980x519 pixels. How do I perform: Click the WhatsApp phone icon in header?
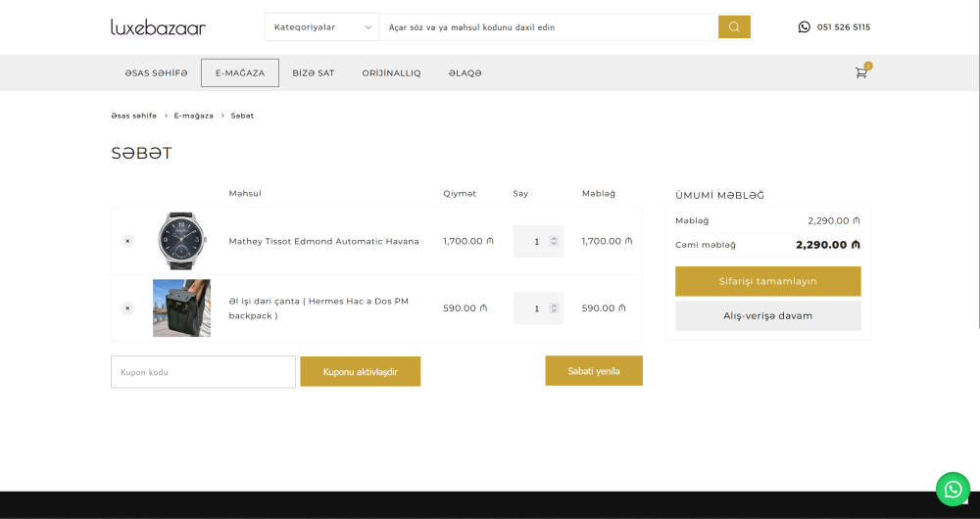[x=805, y=27]
